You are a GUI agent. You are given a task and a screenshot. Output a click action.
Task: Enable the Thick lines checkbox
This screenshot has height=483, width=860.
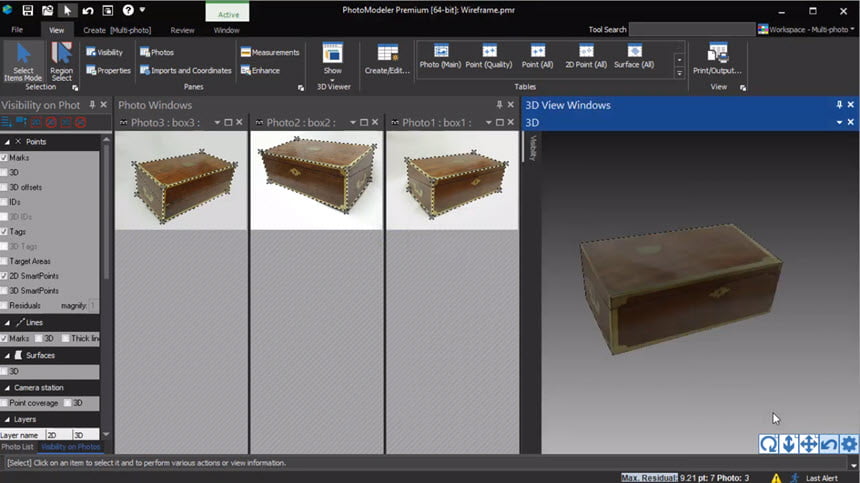pyautogui.click(x=65, y=338)
